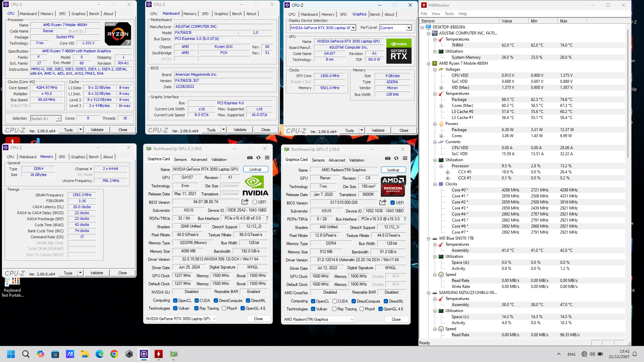The width and height of the screenshot is (644, 362).
Task: Collapse the DESKTOP-EB8S3FA tree node in HWMonitor
Action: coord(422,27)
